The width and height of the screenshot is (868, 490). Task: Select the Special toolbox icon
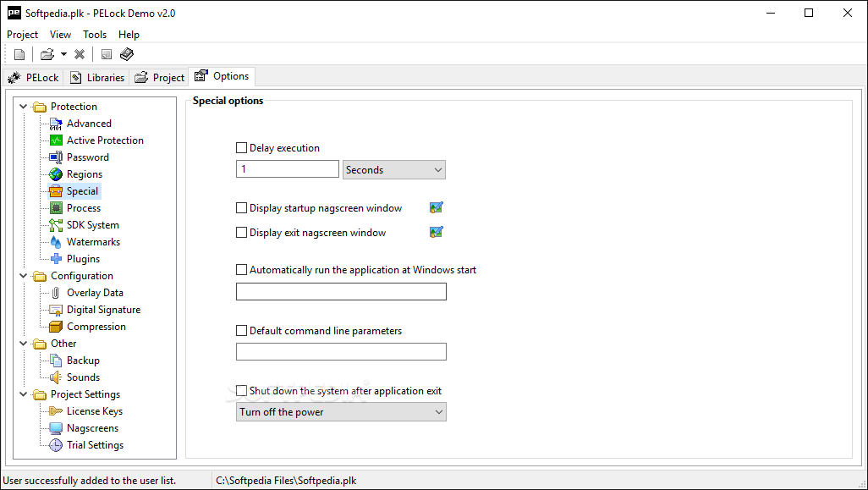pos(56,191)
